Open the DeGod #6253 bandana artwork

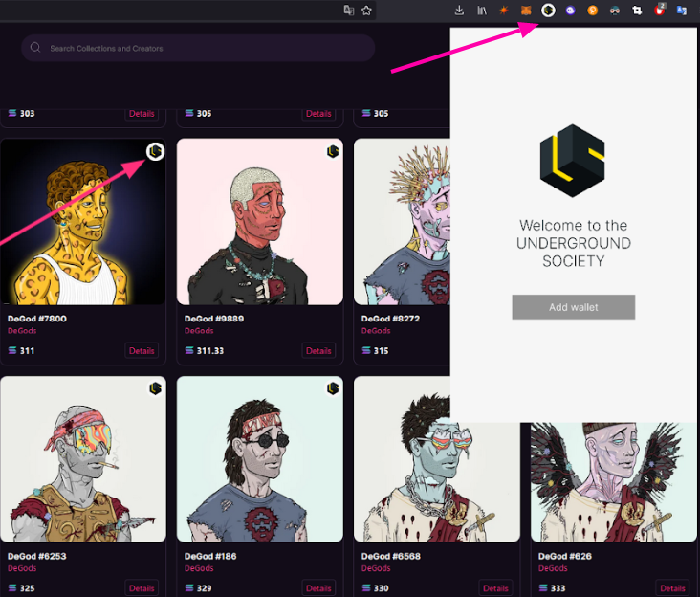83,459
